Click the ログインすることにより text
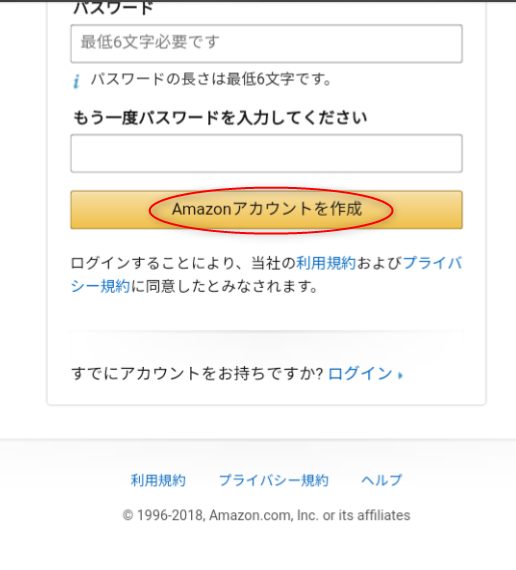The height and width of the screenshot is (570, 516). point(153,263)
